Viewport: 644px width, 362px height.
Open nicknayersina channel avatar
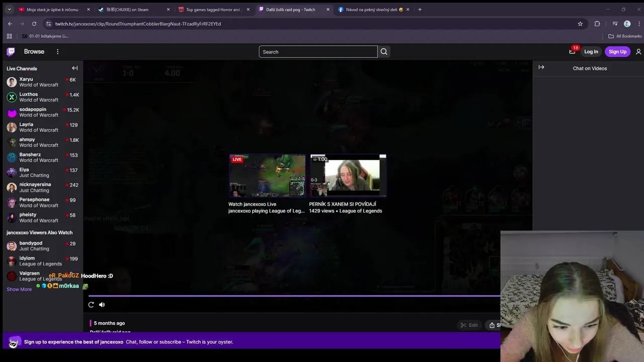point(12,188)
